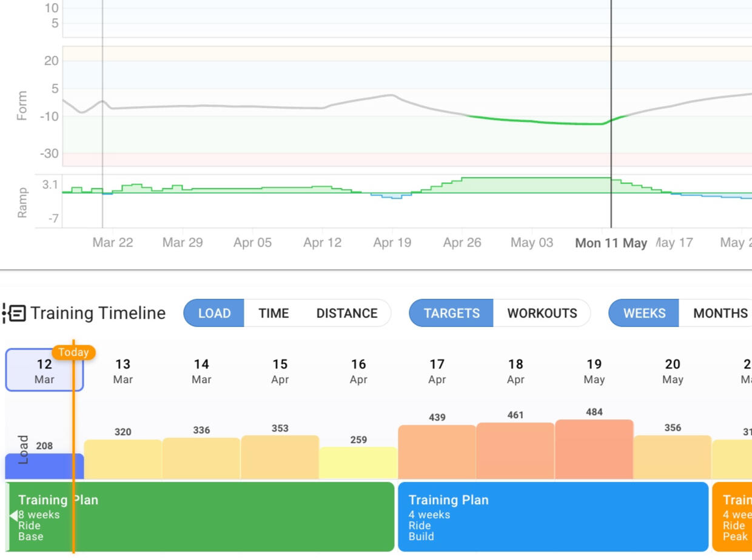The image size is (752, 560).
Task: Switch timeline to TIME view
Action: (x=274, y=313)
